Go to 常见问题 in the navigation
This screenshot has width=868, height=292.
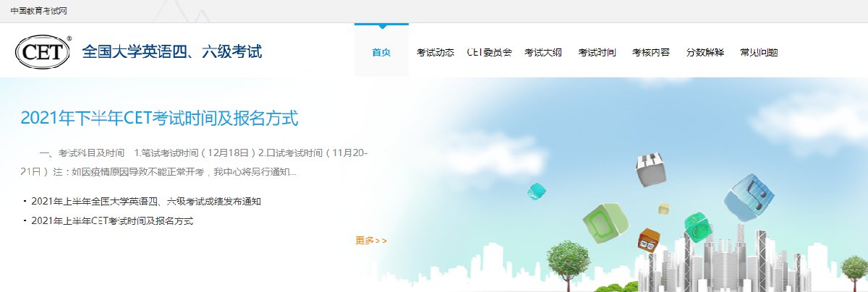click(759, 52)
